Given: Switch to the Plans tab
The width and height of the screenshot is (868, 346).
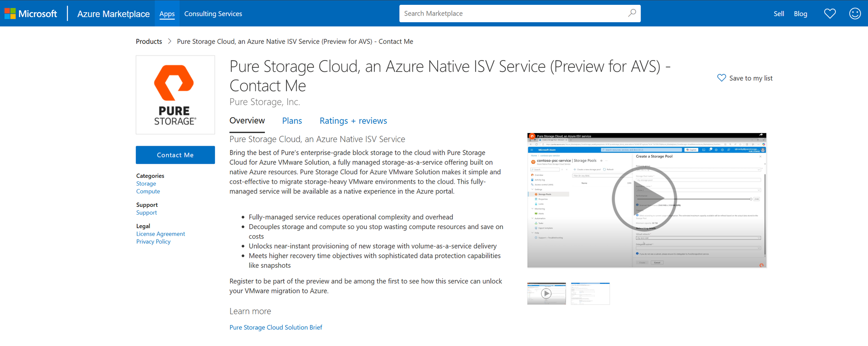Looking at the screenshot, I should coord(292,121).
